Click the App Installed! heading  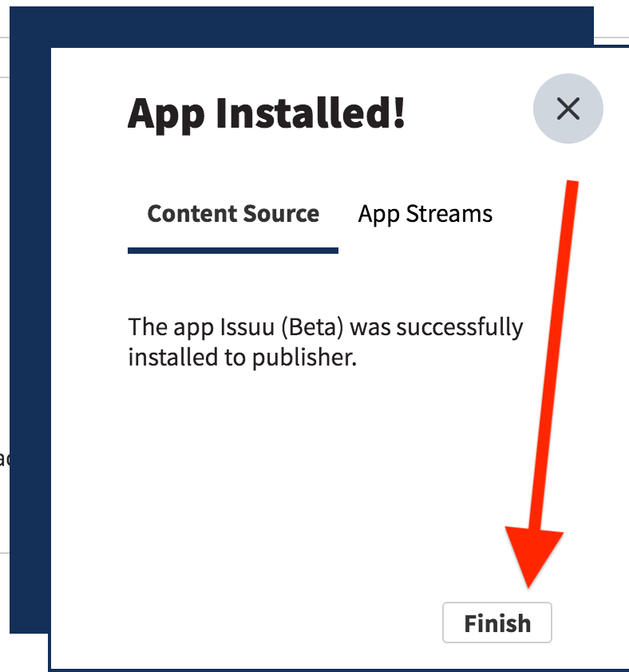coord(266,113)
